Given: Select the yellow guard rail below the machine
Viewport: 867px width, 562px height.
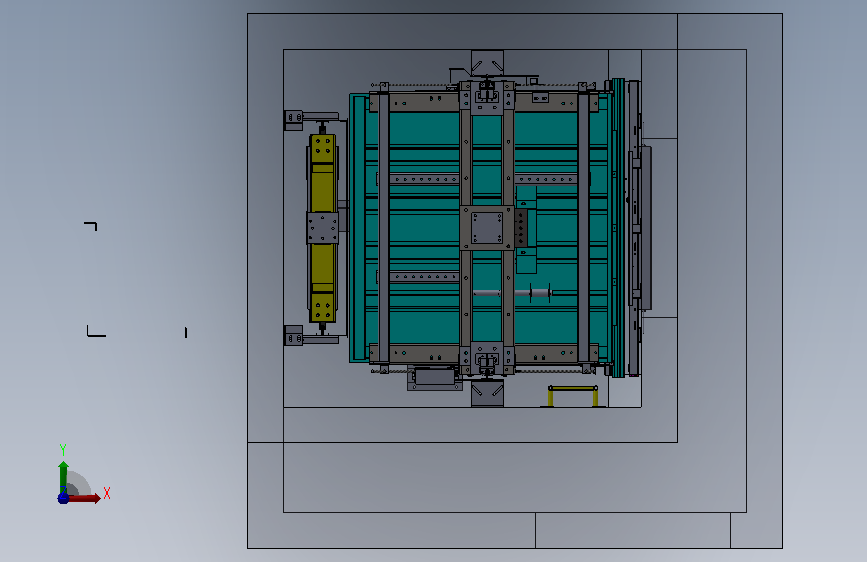Looking at the screenshot, I should pos(573,396).
